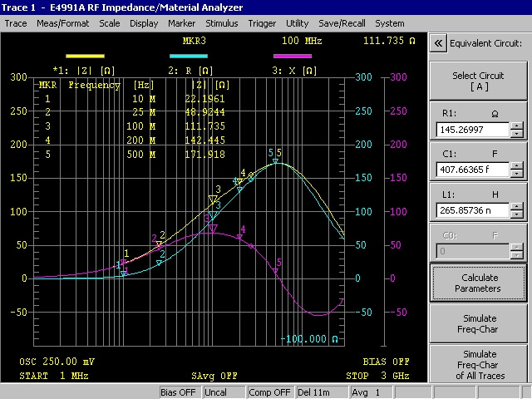Open the Utility menu
The image size is (532, 399).
[298, 23]
